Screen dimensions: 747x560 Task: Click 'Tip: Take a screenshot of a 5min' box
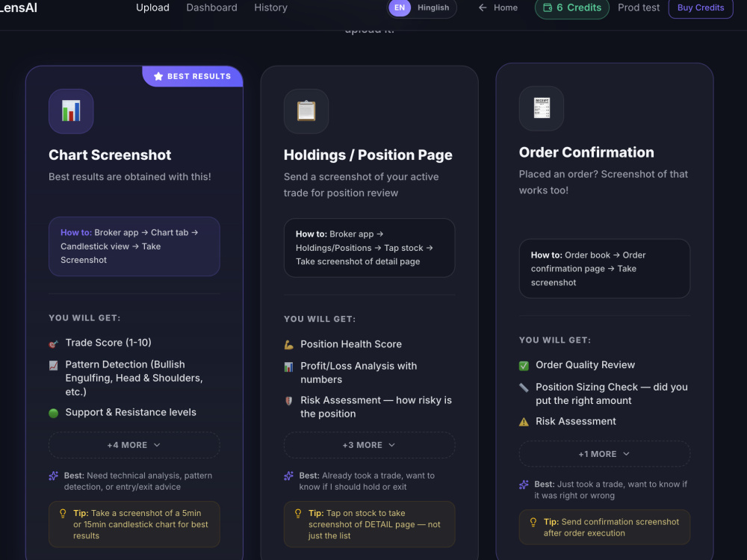pos(134,524)
